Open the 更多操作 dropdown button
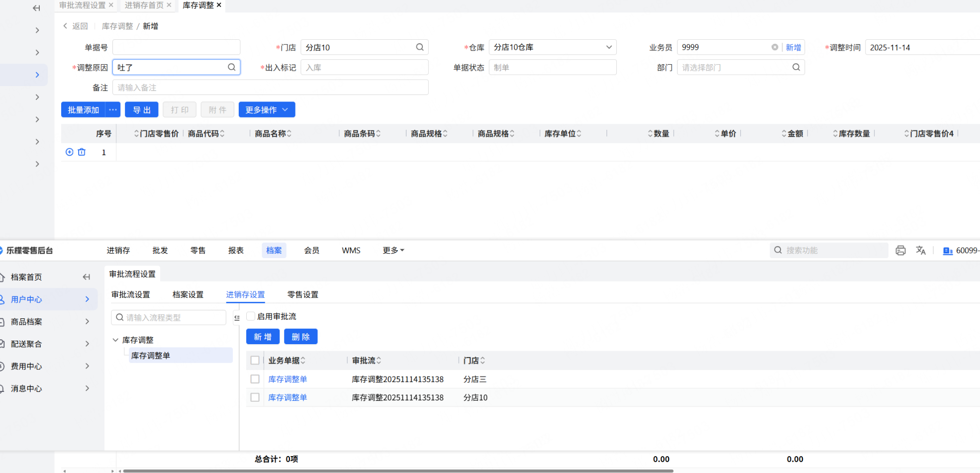Image resolution: width=980 pixels, height=473 pixels. [267, 110]
